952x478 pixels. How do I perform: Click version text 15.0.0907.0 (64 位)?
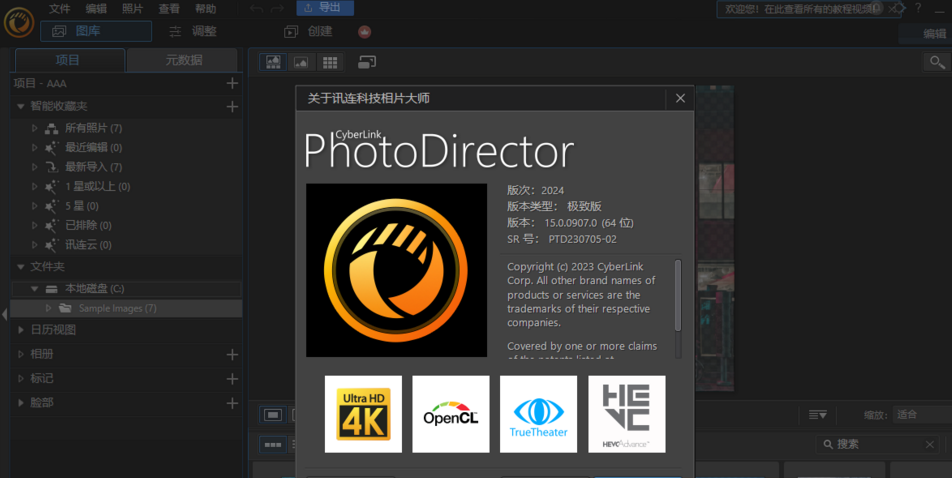(588, 223)
